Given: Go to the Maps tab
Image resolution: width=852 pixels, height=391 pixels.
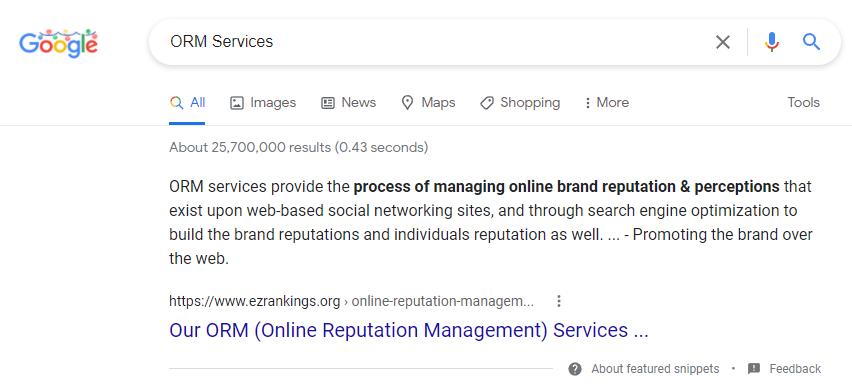Looking at the screenshot, I should click(x=428, y=103).
